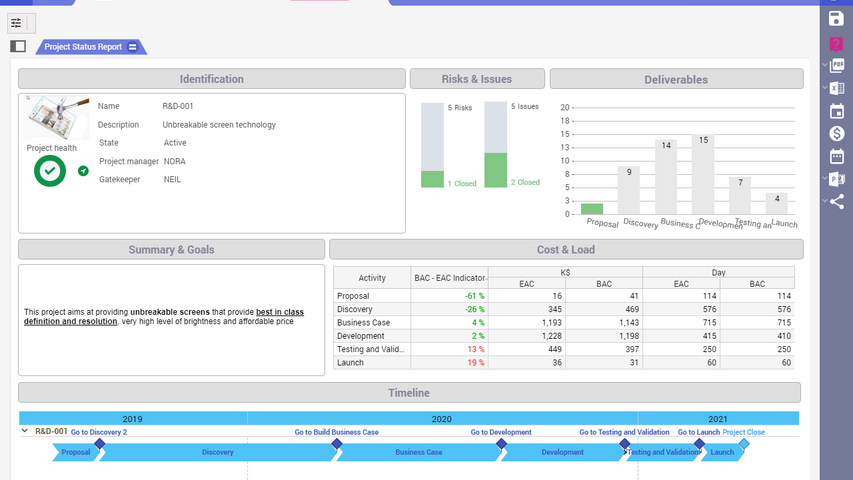This screenshot has height=480, width=853.
Task: Select the Project Status Report tab
Action: [x=83, y=47]
